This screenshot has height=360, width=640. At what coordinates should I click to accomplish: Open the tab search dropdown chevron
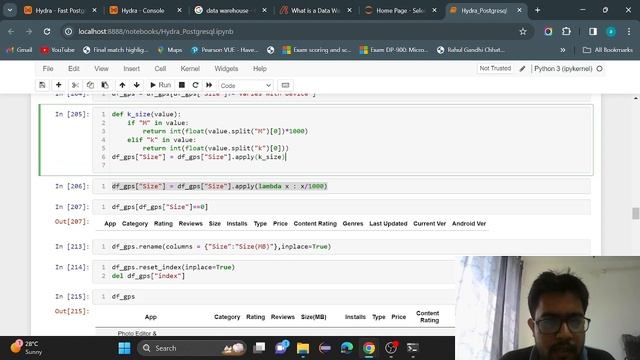10,11
